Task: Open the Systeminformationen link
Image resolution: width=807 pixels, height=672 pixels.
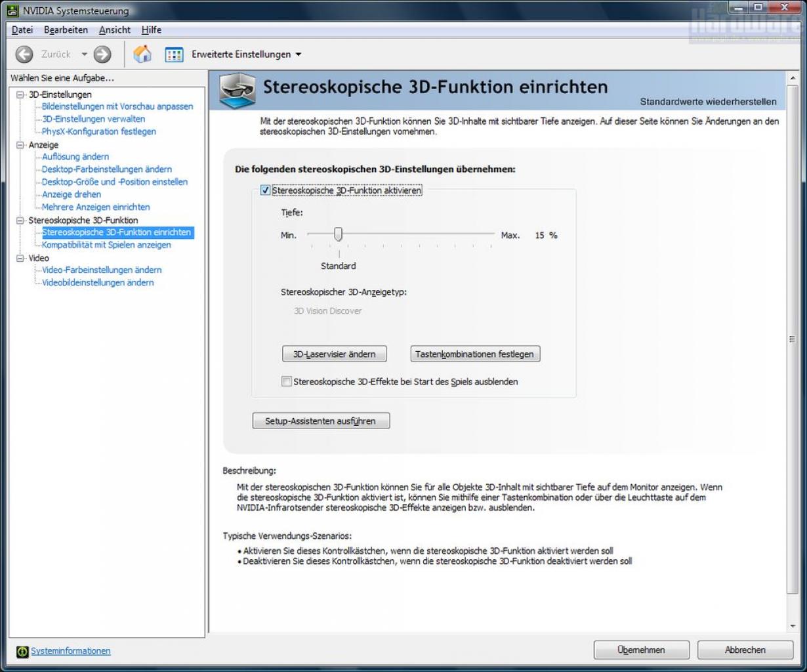Action: [71, 651]
